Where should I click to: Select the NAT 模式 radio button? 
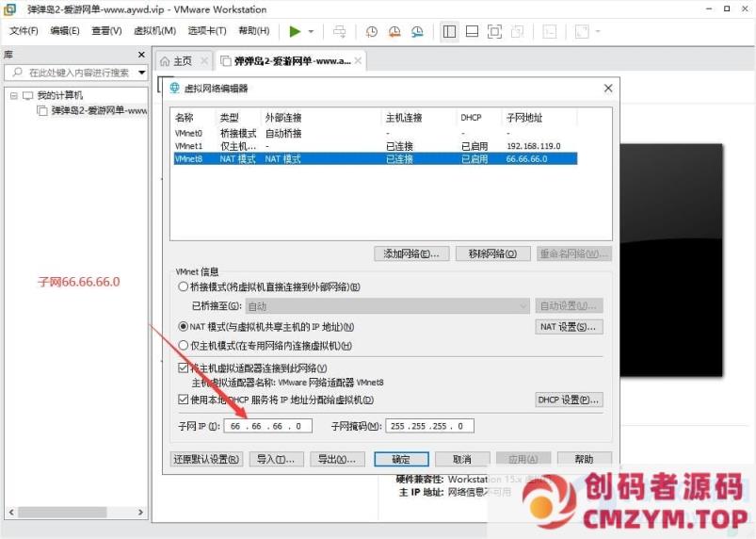pyautogui.click(x=184, y=327)
